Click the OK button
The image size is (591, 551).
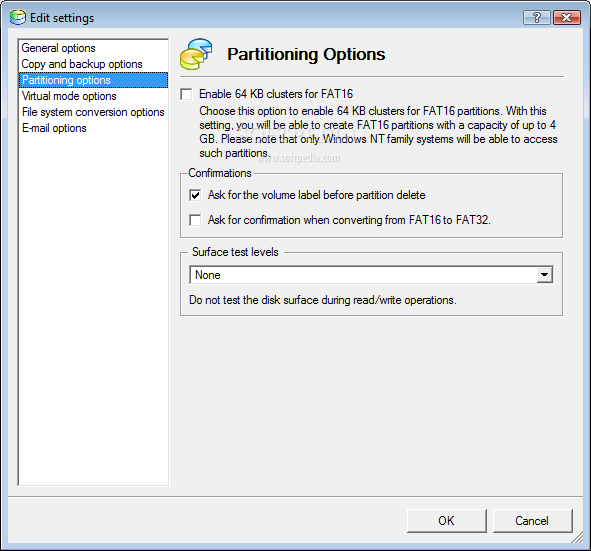coord(447,521)
